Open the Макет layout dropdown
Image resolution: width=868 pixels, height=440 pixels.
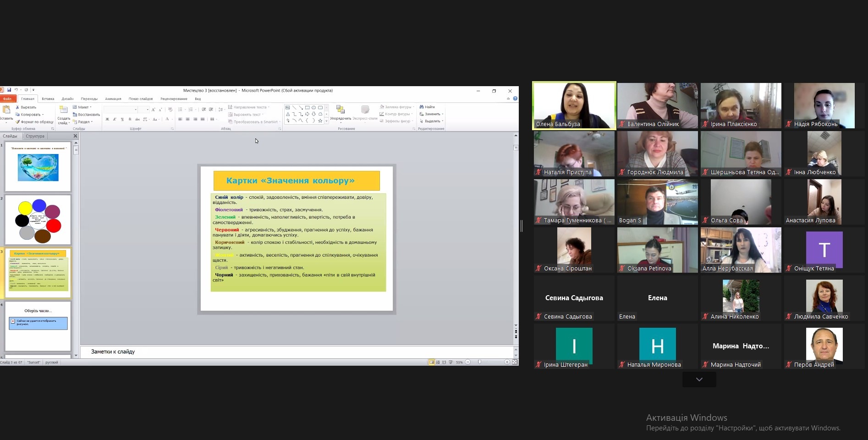82,107
